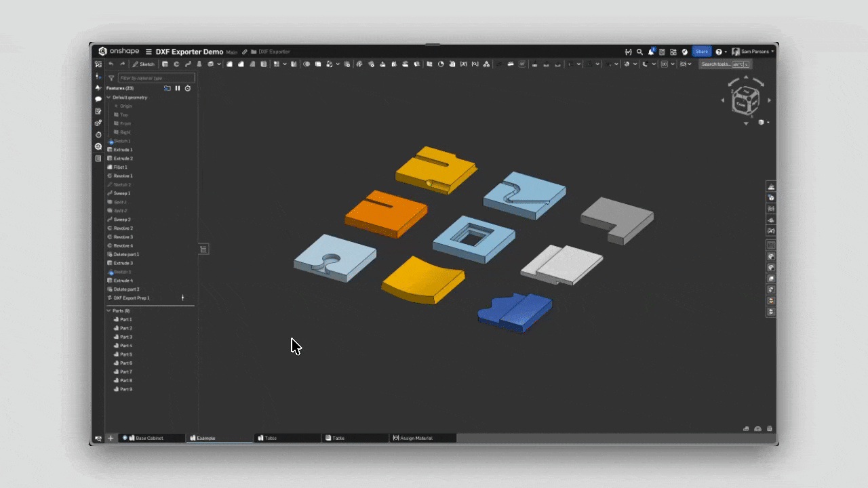Open Sam Parsons account menu
Viewport: 868px width, 488px height.
(x=753, y=52)
